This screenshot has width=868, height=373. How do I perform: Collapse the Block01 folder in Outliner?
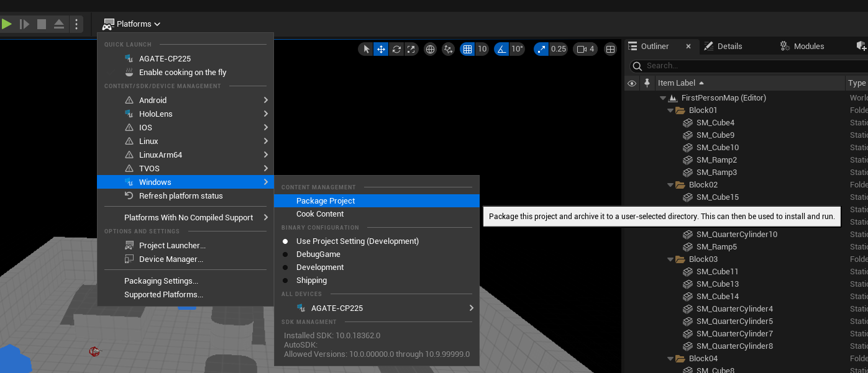point(670,110)
